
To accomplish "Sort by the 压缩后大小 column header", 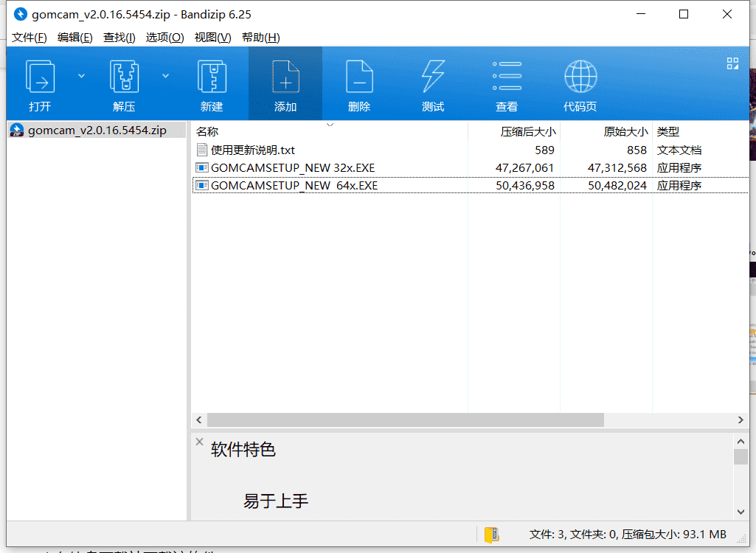I will click(x=514, y=132).
